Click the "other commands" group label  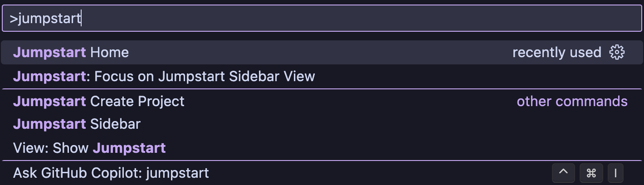point(572,101)
